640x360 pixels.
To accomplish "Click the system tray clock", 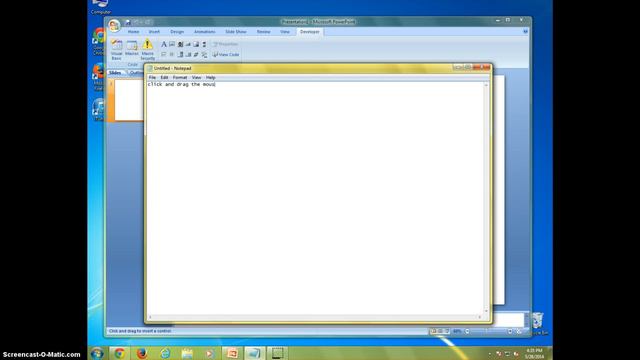I will [534, 353].
